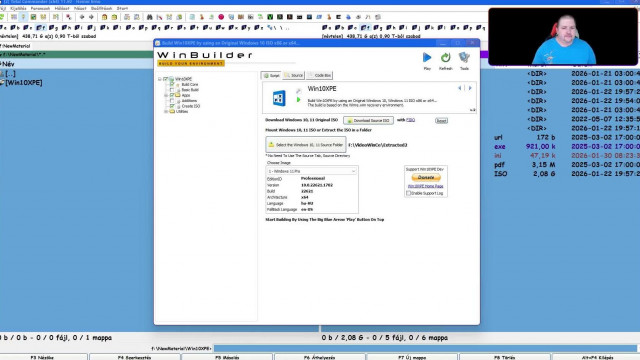Screen dimensions: 640x360
Task: Switch to the Code Box tab
Action: click(320, 76)
